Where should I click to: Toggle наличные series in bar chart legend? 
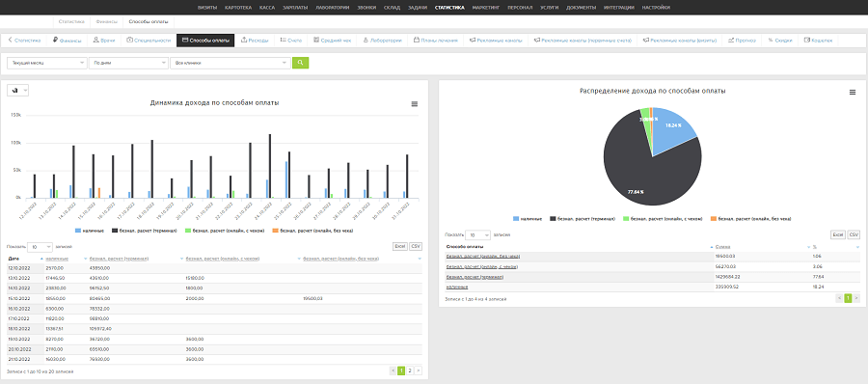coord(89,230)
